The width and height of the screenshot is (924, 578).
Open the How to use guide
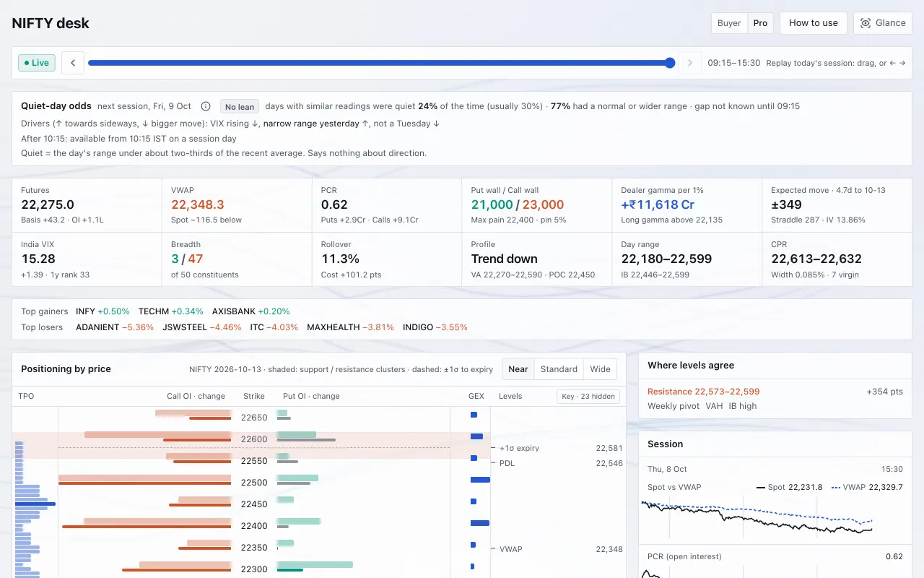814,23
